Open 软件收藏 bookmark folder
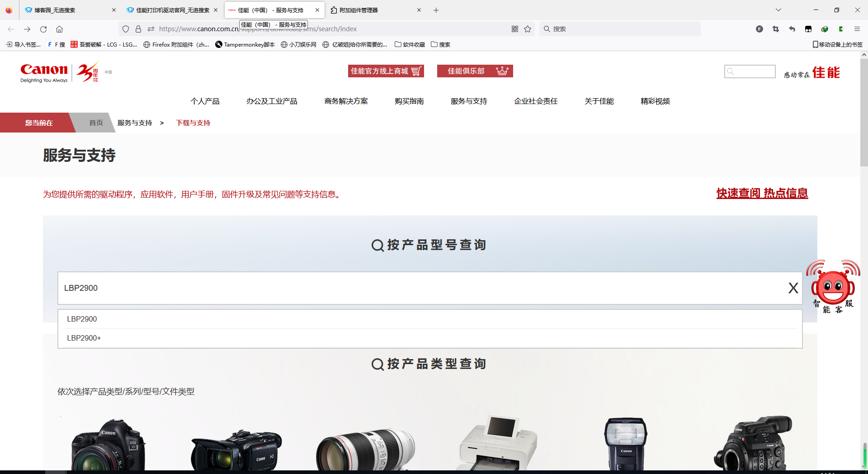The image size is (868, 474). (410, 44)
